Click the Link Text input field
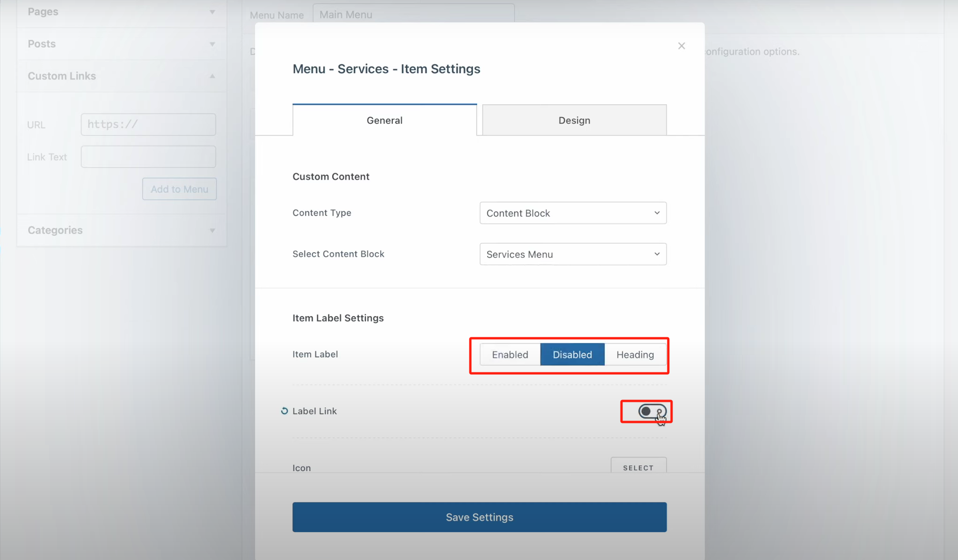The width and height of the screenshot is (958, 560). coord(148,157)
